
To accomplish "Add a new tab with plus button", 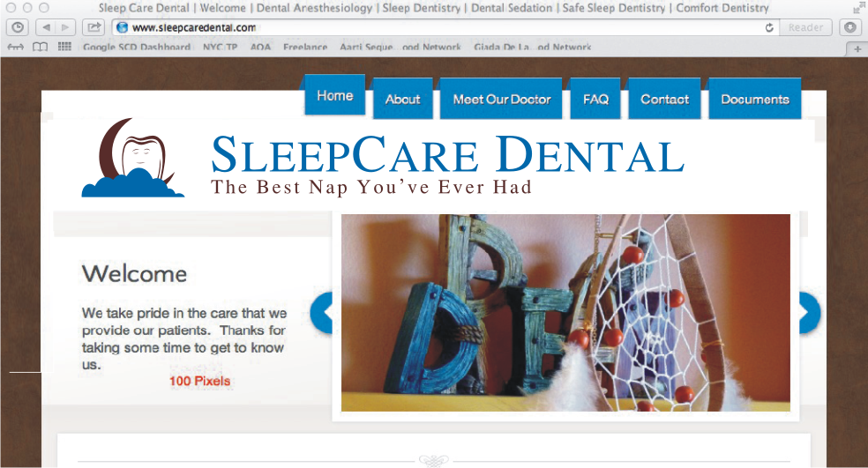I will [x=857, y=49].
